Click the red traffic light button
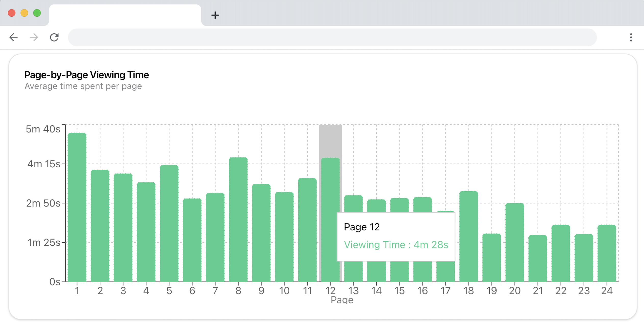Image resolution: width=644 pixels, height=325 pixels. [x=11, y=13]
